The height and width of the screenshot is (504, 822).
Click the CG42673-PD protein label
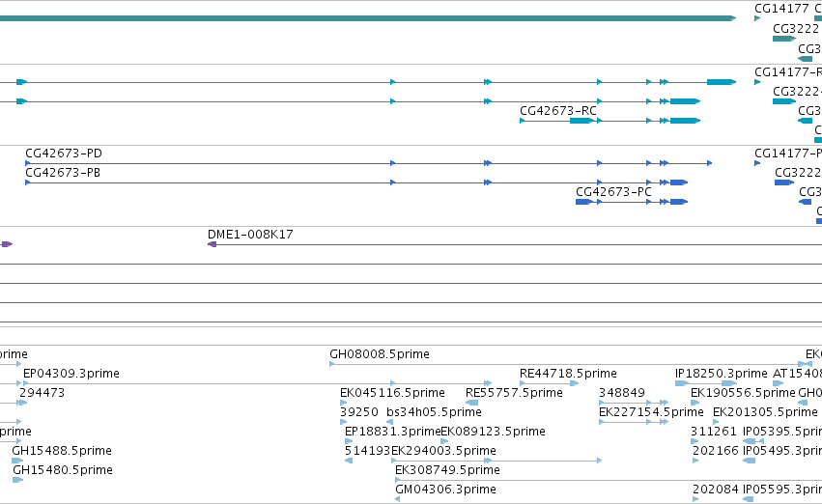(64, 154)
